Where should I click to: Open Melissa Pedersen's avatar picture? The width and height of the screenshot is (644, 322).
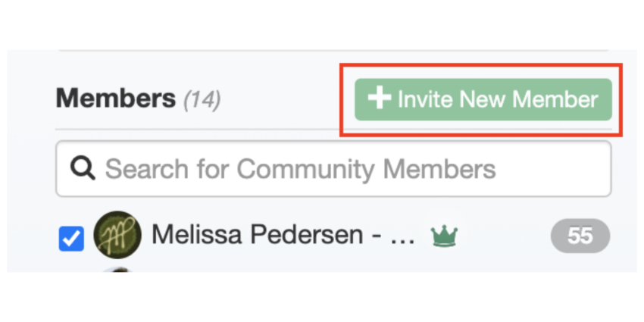pyautogui.click(x=117, y=235)
